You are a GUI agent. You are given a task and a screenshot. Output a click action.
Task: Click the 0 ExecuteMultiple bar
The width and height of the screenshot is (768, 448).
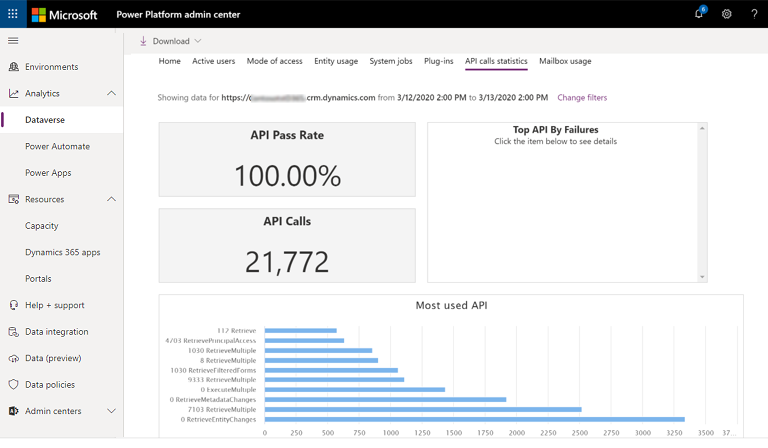[x=355, y=390]
